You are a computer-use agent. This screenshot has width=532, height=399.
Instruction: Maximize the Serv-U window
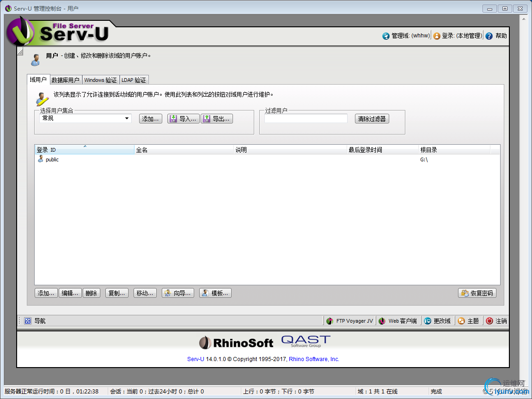coord(505,8)
